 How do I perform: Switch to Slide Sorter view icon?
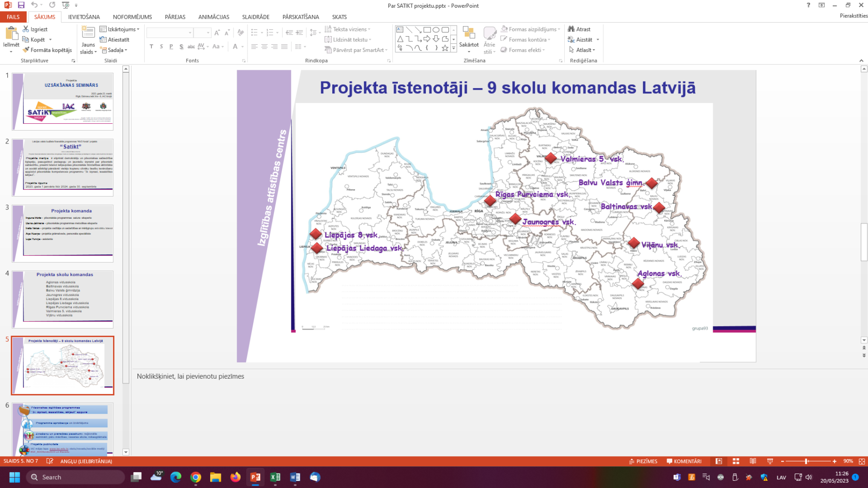pyautogui.click(x=736, y=462)
